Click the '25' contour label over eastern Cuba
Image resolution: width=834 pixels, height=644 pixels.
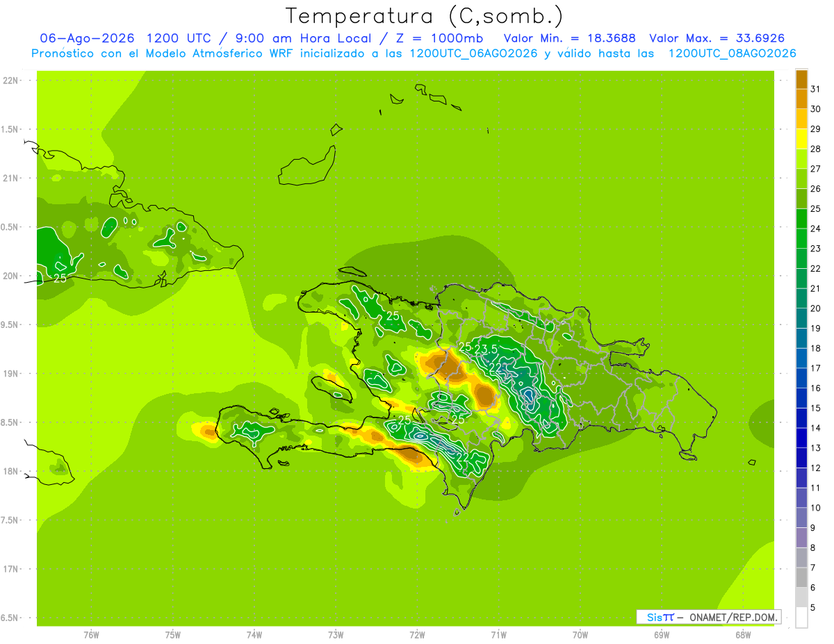coord(60,278)
